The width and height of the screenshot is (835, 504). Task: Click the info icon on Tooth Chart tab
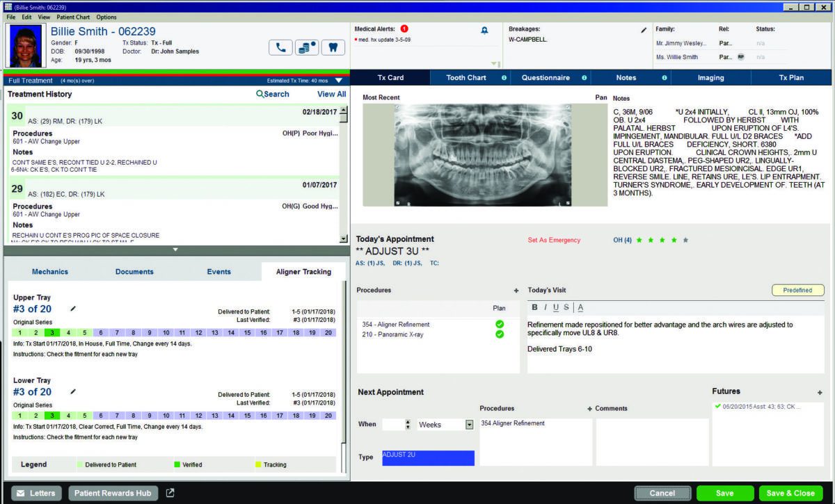click(x=504, y=78)
